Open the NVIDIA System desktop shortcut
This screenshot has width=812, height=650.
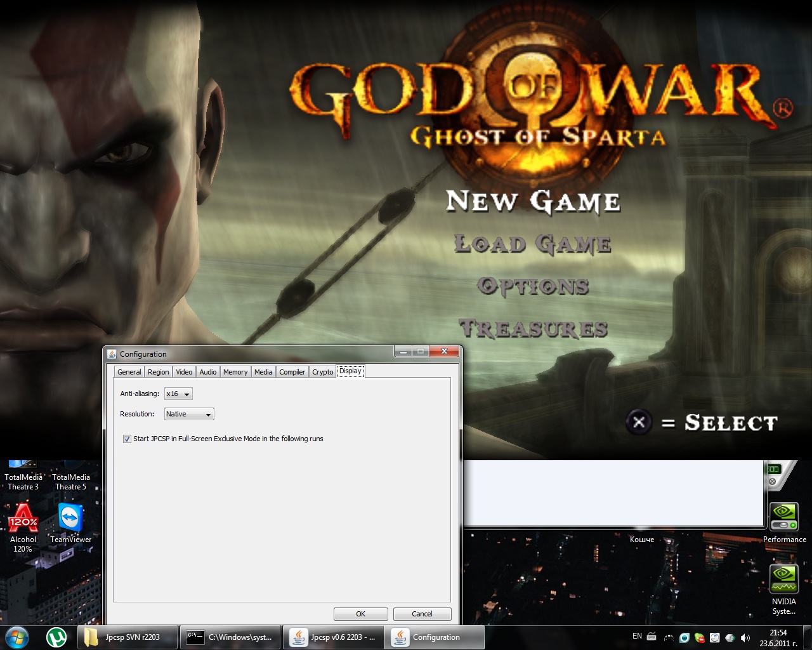[783, 579]
